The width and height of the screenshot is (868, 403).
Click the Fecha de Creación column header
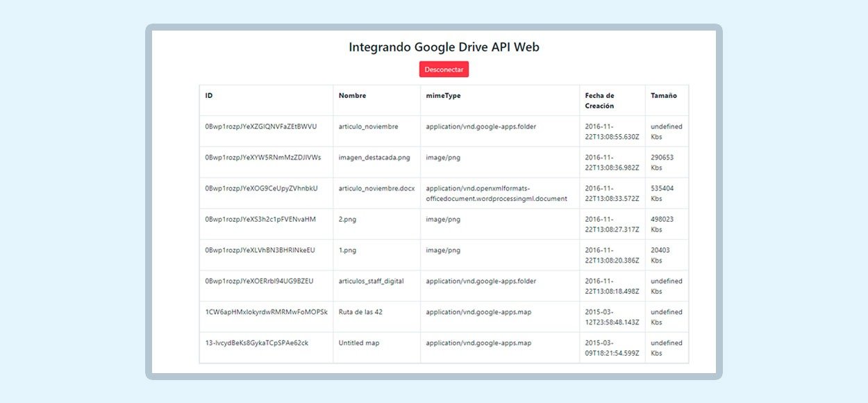click(600, 101)
